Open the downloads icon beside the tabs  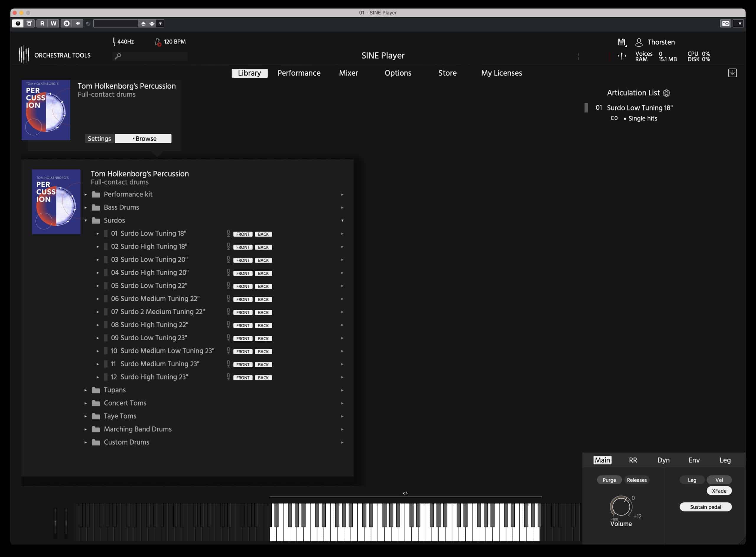(732, 73)
